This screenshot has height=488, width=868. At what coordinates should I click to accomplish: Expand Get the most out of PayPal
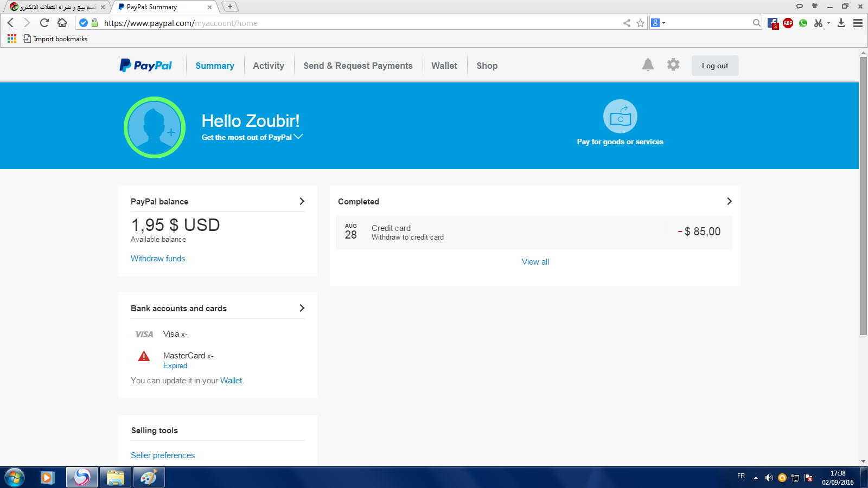pyautogui.click(x=252, y=137)
